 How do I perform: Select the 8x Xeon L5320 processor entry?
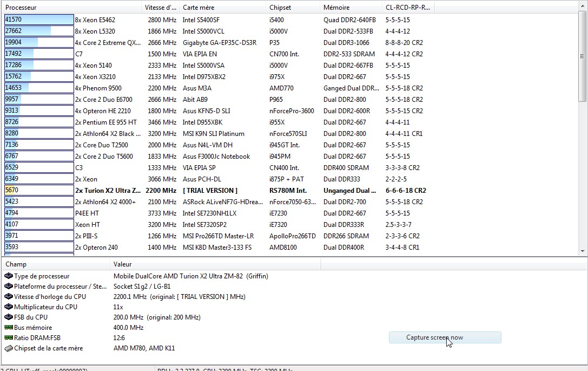(x=95, y=31)
